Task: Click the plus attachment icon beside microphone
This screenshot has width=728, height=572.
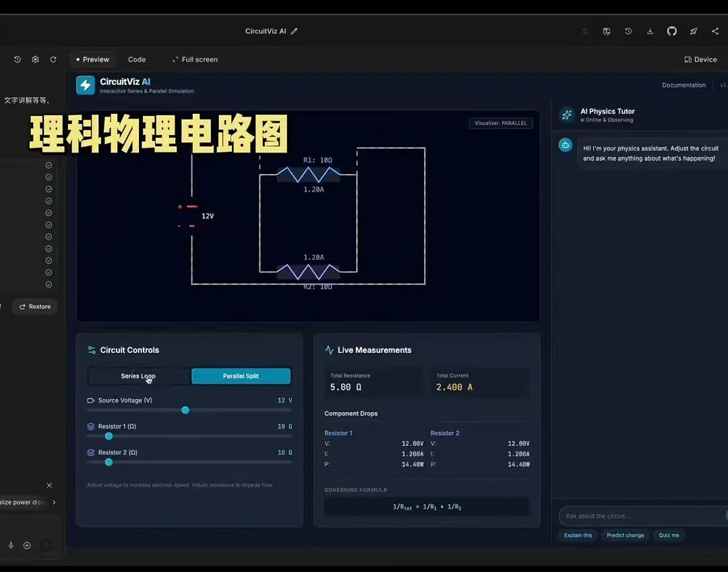Action: coord(27,545)
